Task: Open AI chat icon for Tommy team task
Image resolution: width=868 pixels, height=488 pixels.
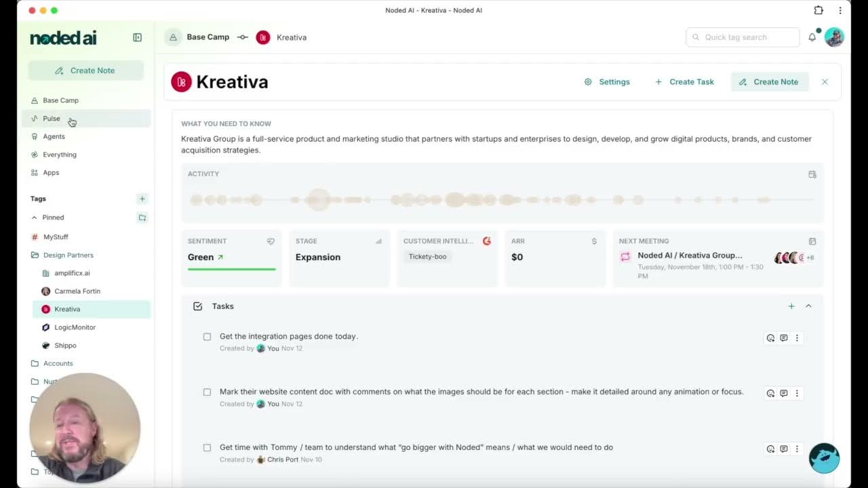Action: pyautogui.click(x=770, y=449)
